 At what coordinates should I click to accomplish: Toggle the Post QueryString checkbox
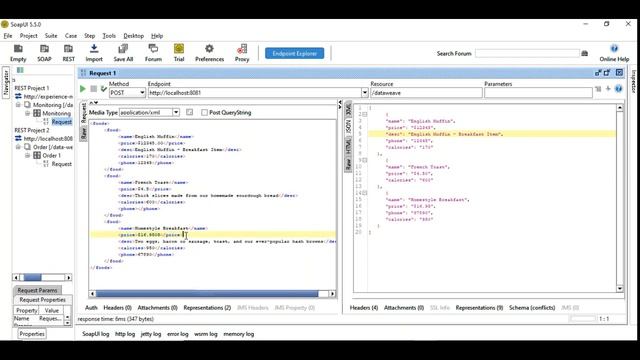(x=204, y=113)
